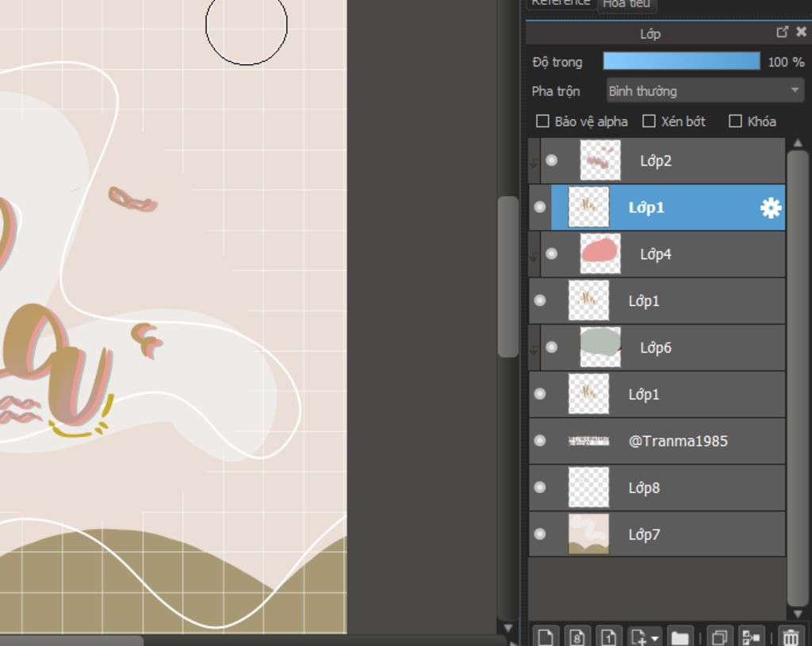Select the Lớp2 layer name
The image size is (812, 646).
tap(656, 161)
